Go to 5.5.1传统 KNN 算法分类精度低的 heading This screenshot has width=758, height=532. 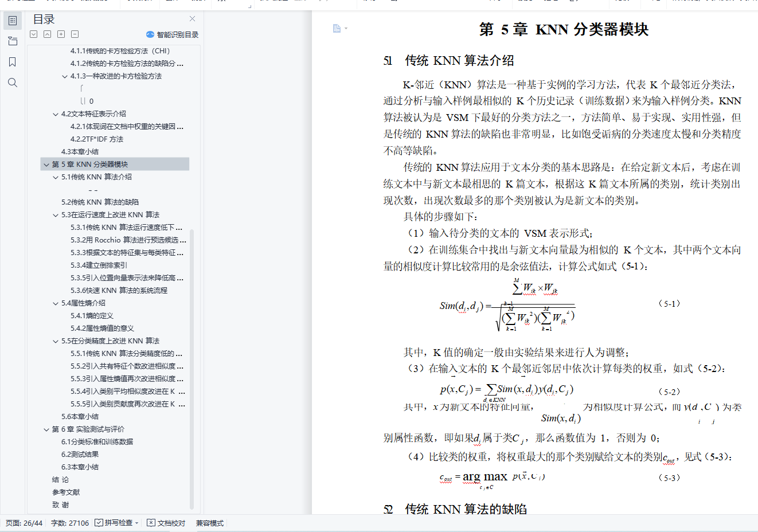pos(127,354)
